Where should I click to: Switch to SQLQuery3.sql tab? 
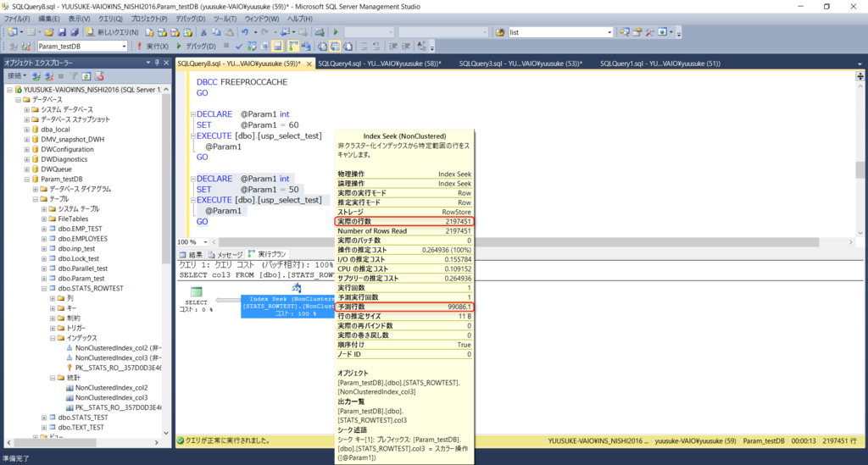[520, 64]
